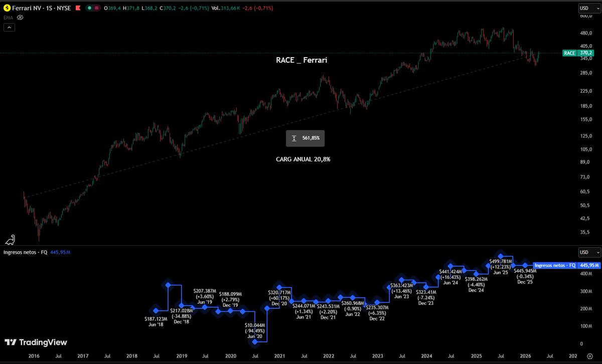Screen dimensions: 602x364
Task: Click the EMA indicator name
Action: [x=9, y=17]
